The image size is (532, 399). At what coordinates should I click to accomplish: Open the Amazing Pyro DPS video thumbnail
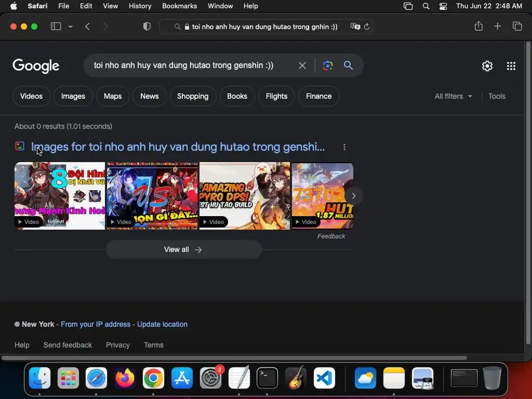coord(245,196)
